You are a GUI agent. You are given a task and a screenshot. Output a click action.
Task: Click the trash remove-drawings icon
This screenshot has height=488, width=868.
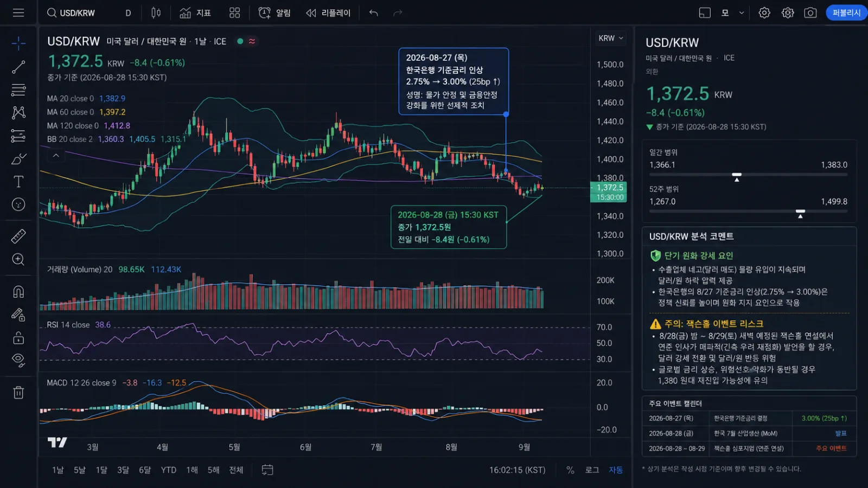coord(18,393)
